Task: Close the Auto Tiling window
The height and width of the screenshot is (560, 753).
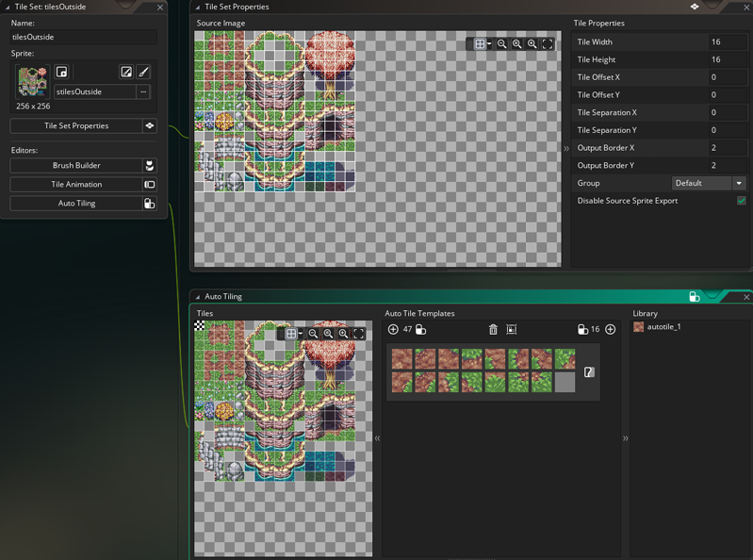Action: (746, 297)
